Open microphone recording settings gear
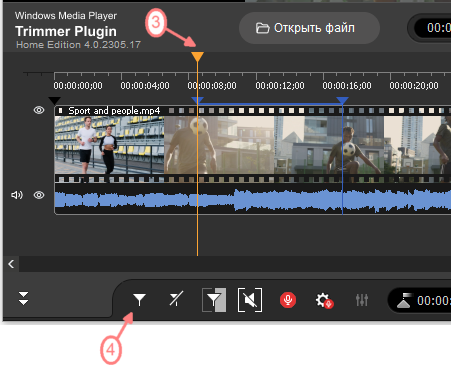This screenshot has width=451, height=379. click(x=324, y=300)
